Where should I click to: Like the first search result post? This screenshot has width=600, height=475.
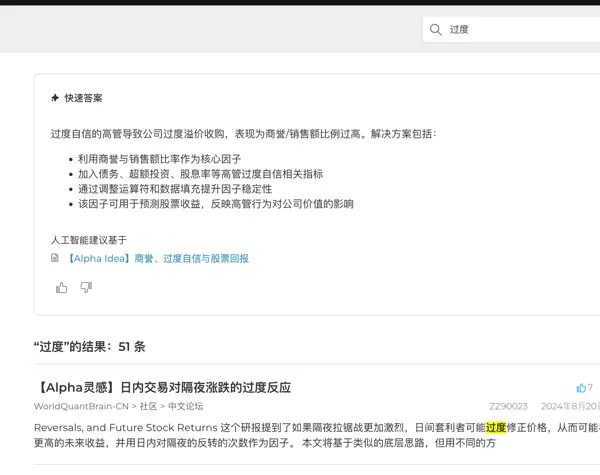[581, 388]
